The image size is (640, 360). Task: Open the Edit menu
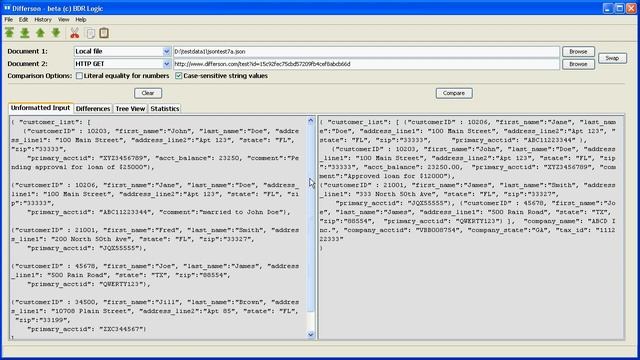coord(23,20)
